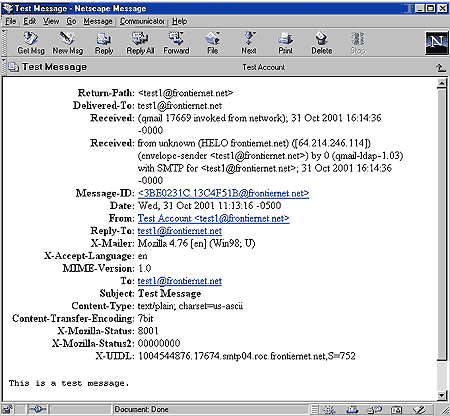Screen dimensions: 450x416
Task: Open Composer from the component bar pen icon
Action: (x=419, y=410)
